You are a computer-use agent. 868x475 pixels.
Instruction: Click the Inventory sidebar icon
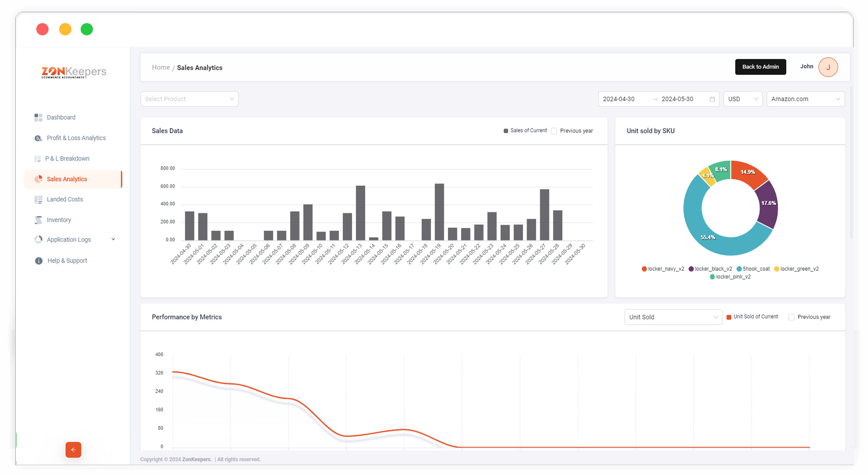(x=38, y=220)
